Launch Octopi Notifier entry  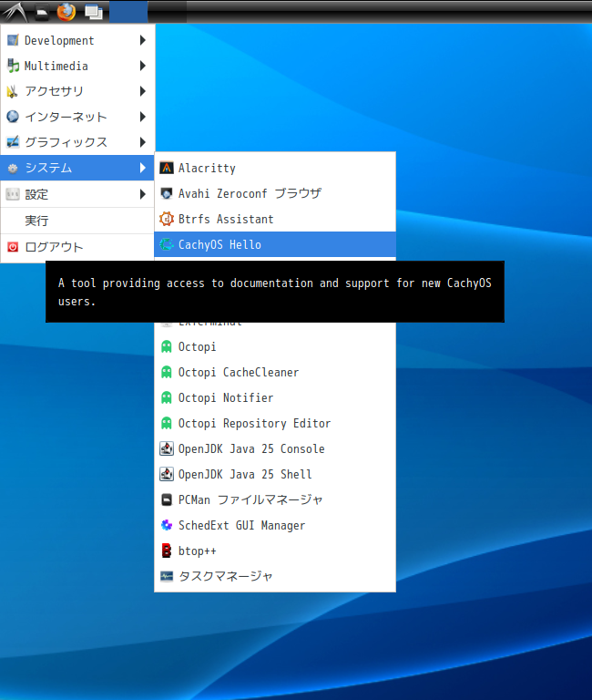pyautogui.click(x=275, y=397)
